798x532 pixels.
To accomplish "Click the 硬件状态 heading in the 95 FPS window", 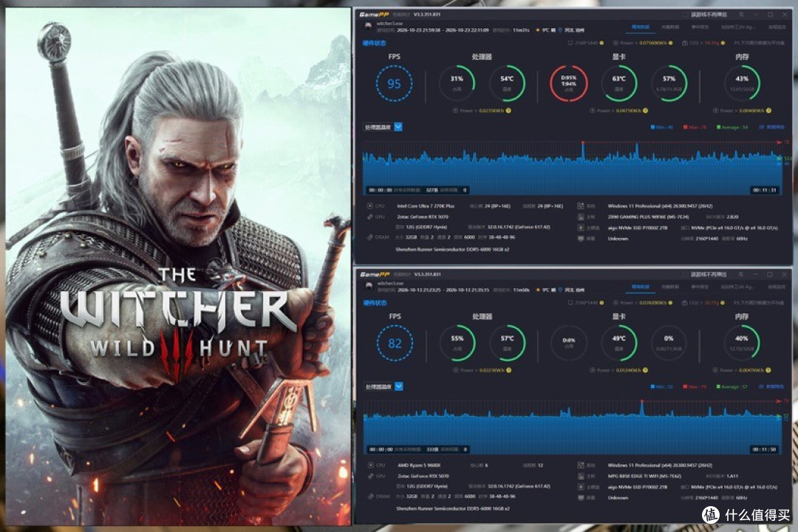I will 374,44.
